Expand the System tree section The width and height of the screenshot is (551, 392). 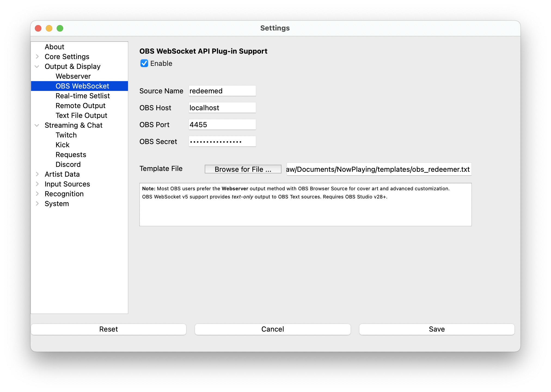(x=37, y=204)
